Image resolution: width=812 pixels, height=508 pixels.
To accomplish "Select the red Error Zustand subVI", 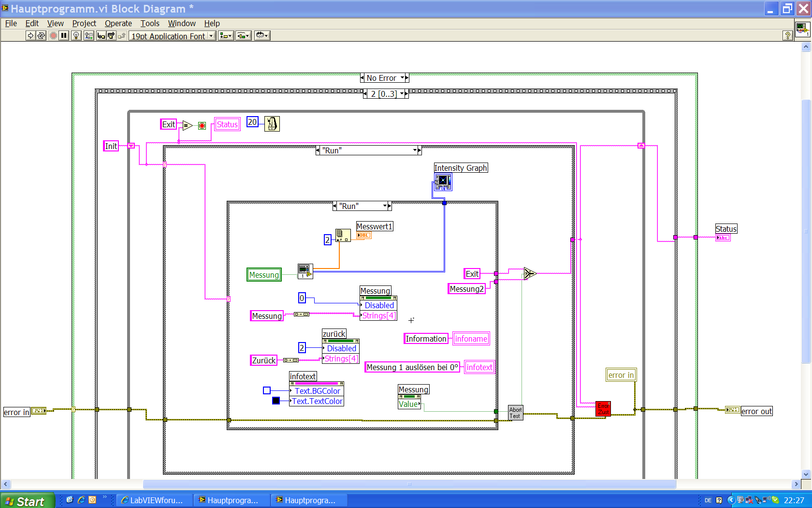I will [603, 409].
